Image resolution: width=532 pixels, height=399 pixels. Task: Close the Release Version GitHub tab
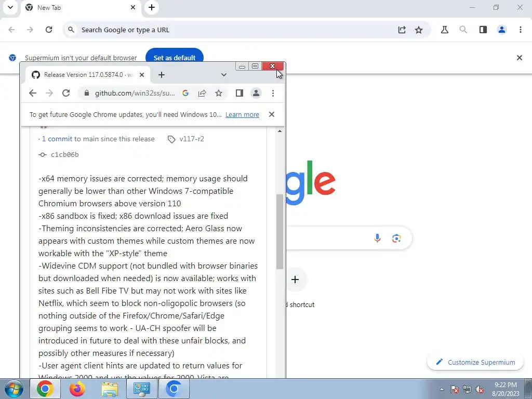tap(142, 75)
